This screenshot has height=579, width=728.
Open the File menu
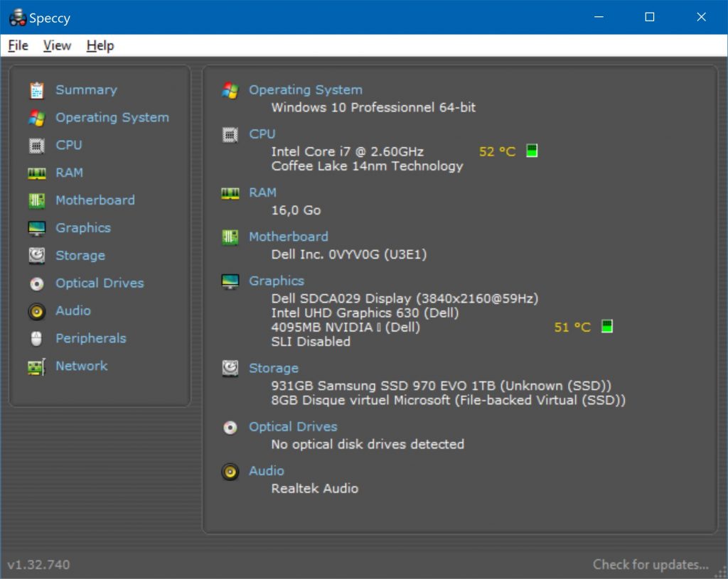(x=18, y=45)
